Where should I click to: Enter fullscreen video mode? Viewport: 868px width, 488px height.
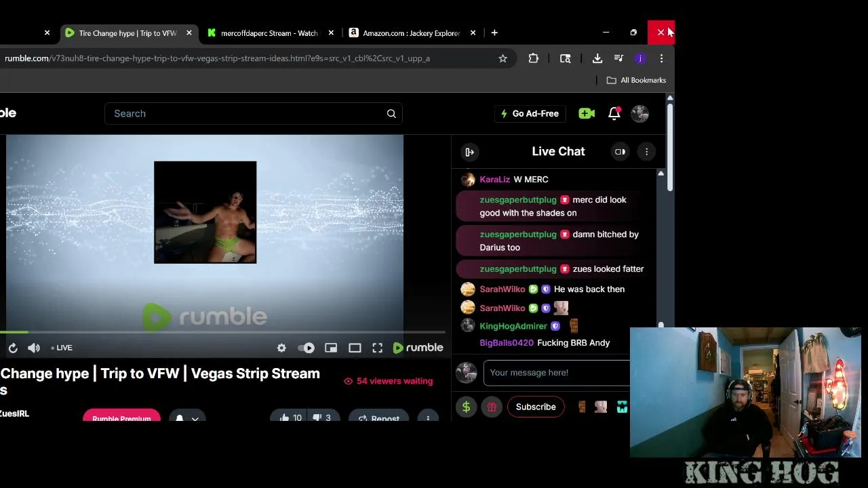tap(378, 348)
